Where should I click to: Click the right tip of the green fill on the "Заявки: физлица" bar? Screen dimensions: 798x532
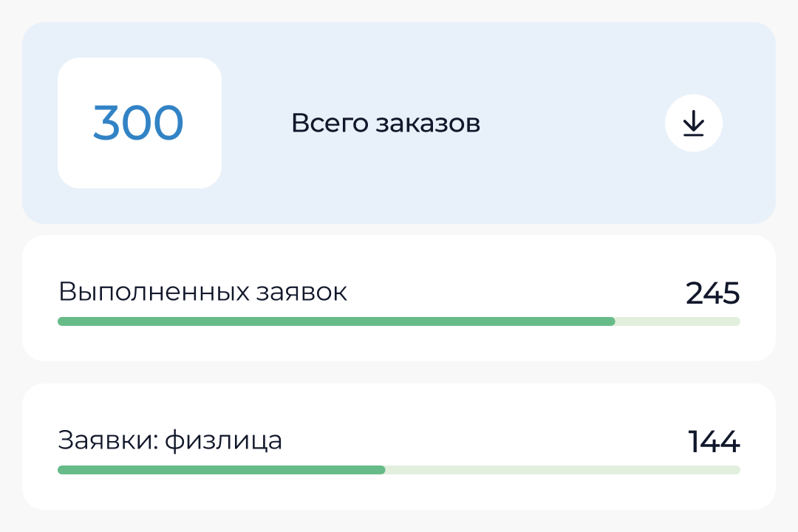382,470
